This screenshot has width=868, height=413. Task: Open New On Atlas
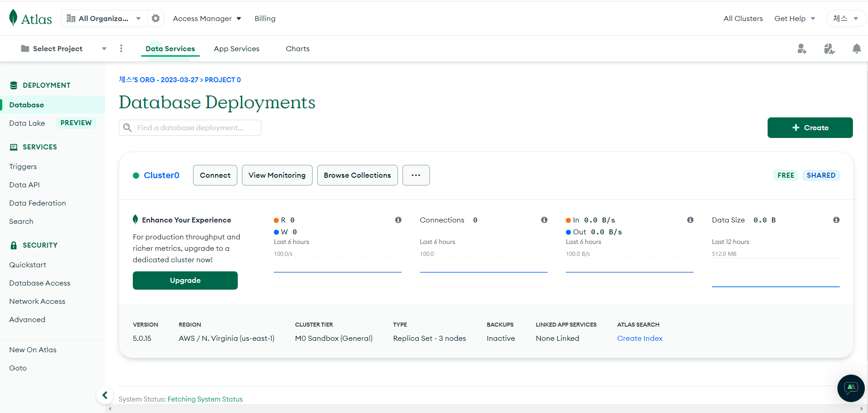(x=33, y=350)
